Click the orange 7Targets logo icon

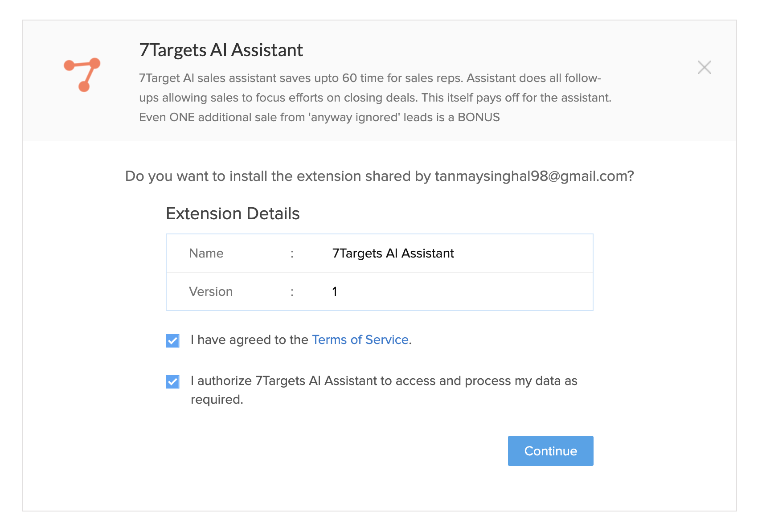(x=82, y=74)
